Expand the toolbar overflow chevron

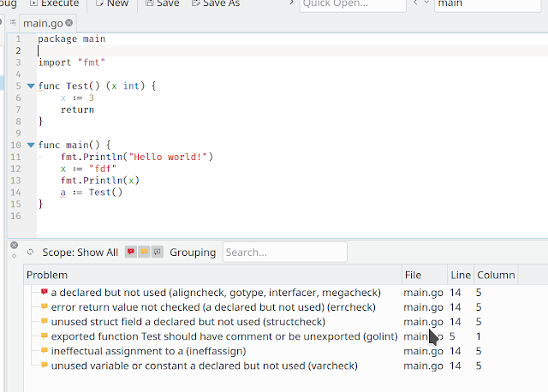click(x=291, y=3)
